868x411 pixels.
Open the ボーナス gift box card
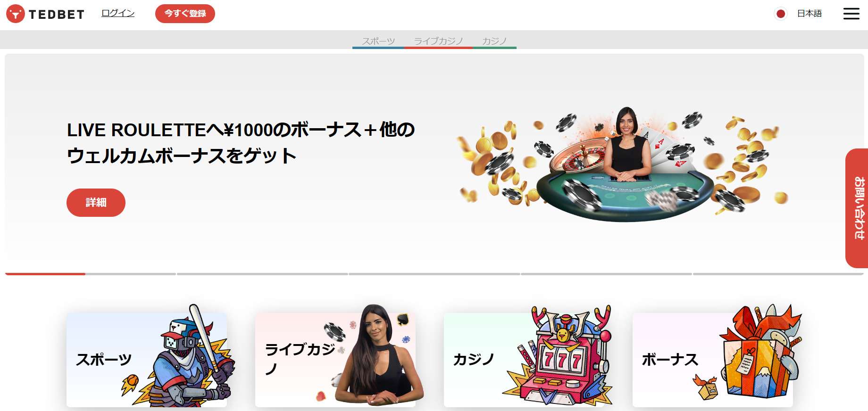click(713, 360)
